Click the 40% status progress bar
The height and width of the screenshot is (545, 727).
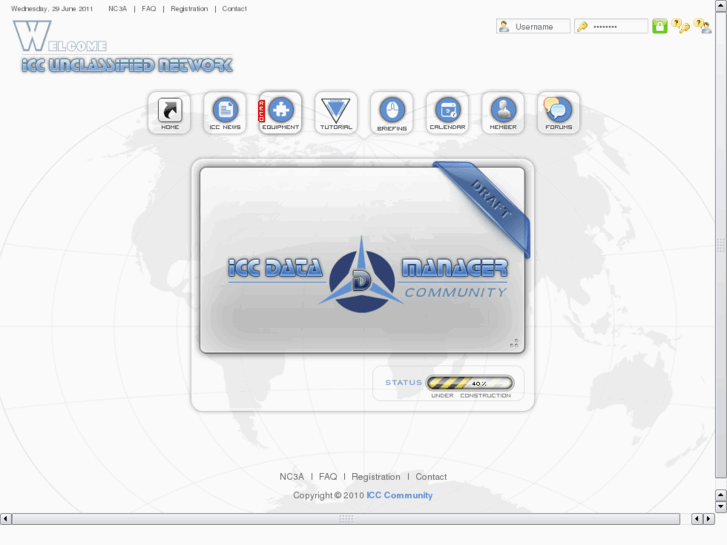pos(470,383)
